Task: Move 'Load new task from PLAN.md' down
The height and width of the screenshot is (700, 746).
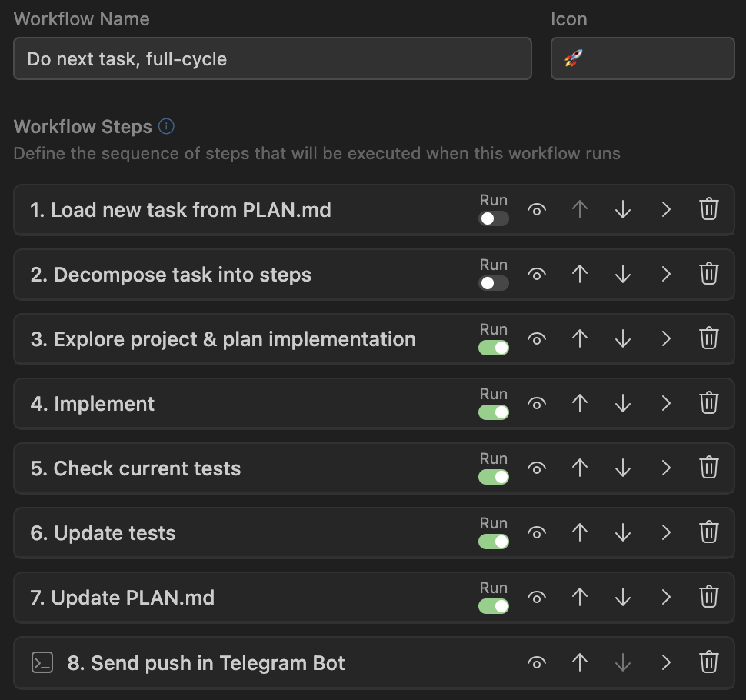Action: 623,208
